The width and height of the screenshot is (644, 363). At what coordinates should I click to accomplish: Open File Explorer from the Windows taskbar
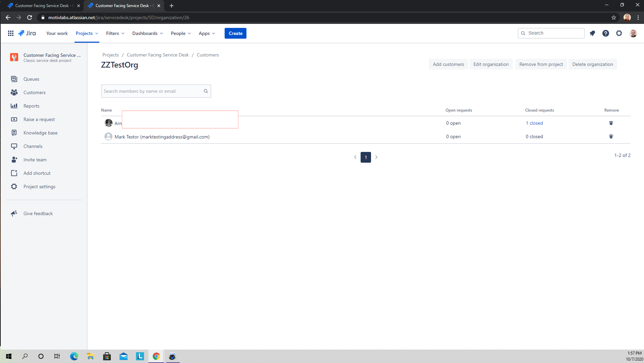[90, 356]
